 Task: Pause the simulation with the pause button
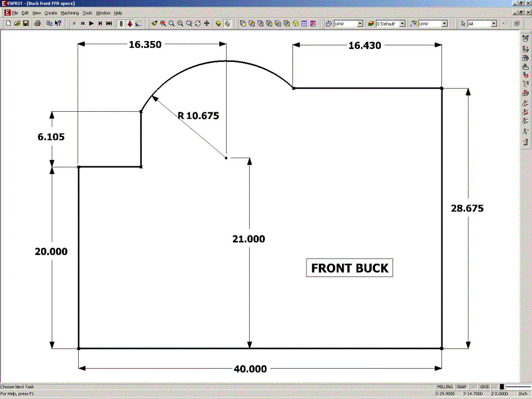point(83,24)
